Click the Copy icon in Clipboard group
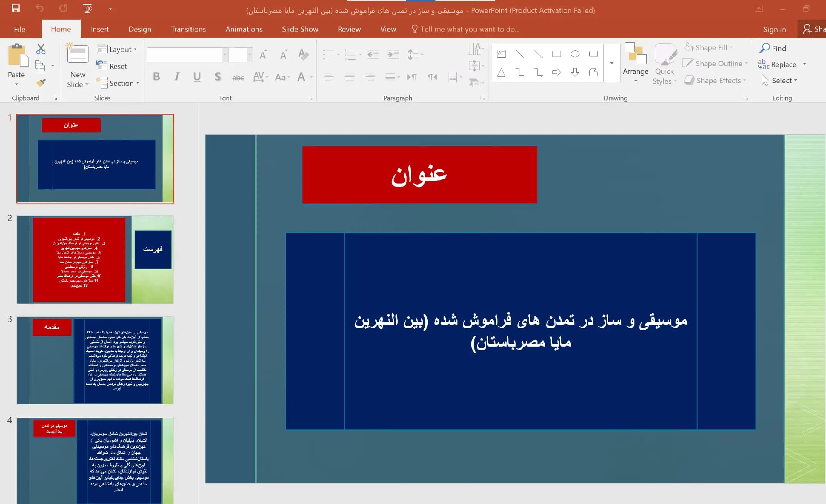Image resolution: width=826 pixels, height=504 pixels. click(x=40, y=66)
